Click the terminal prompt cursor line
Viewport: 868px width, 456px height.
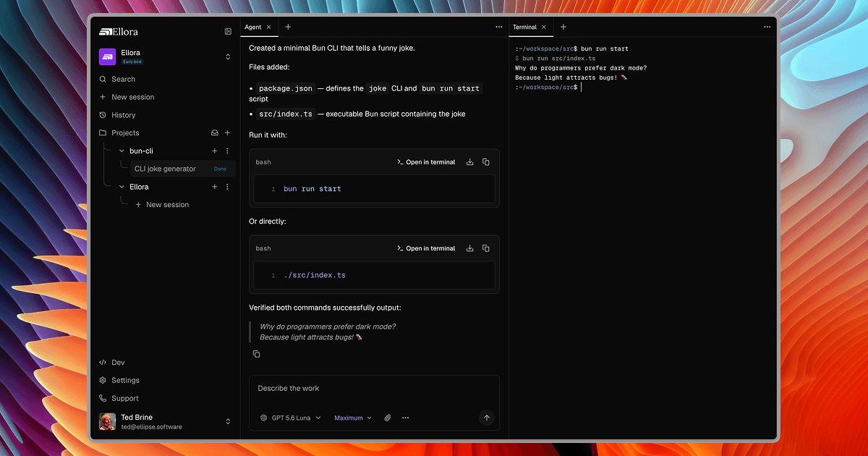(x=548, y=87)
